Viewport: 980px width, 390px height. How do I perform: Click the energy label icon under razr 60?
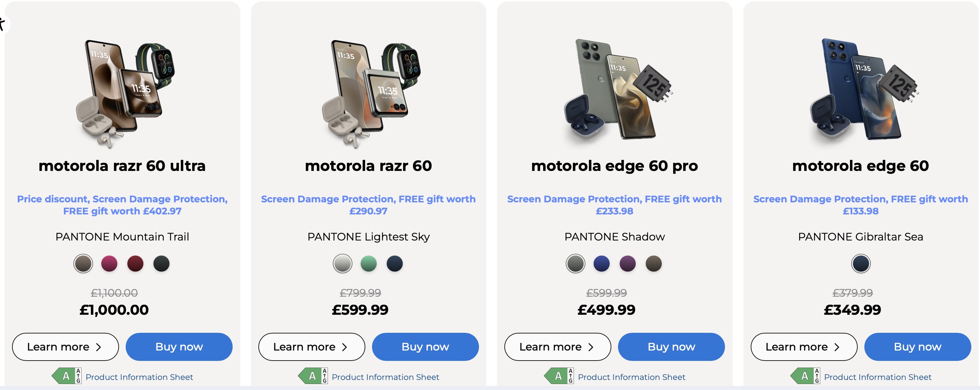pos(313,376)
